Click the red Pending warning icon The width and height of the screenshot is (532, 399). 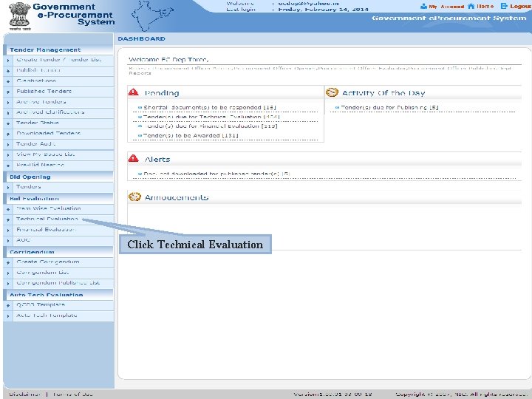[x=133, y=92]
